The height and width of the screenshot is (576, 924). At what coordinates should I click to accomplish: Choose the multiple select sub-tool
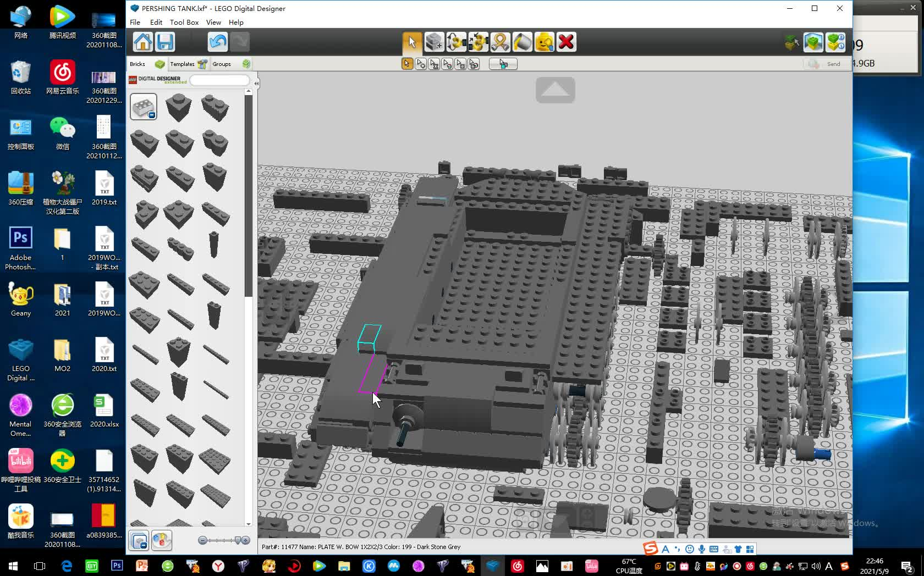(421, 64)
